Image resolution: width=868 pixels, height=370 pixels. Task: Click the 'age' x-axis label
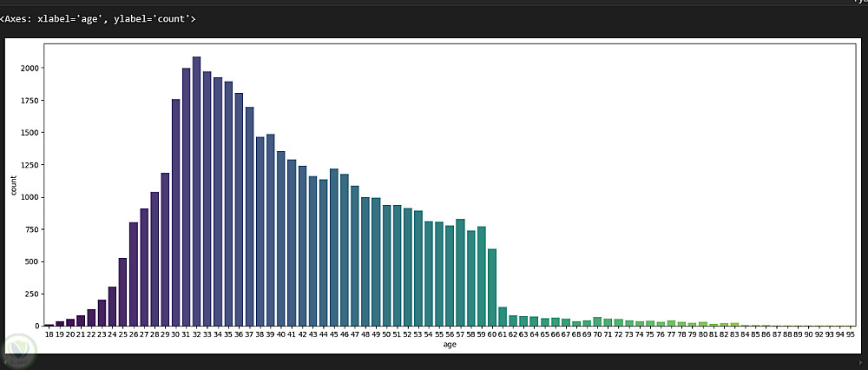click(450, 345)
